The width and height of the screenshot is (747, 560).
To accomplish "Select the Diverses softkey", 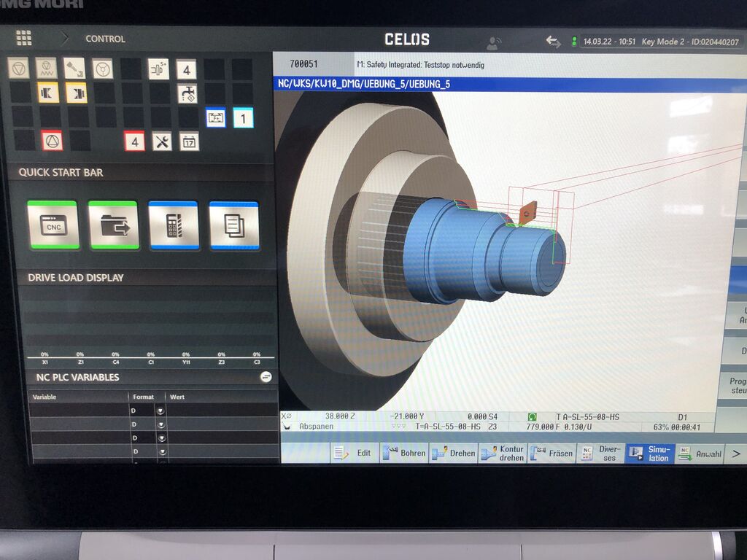I will coord(601,454).
